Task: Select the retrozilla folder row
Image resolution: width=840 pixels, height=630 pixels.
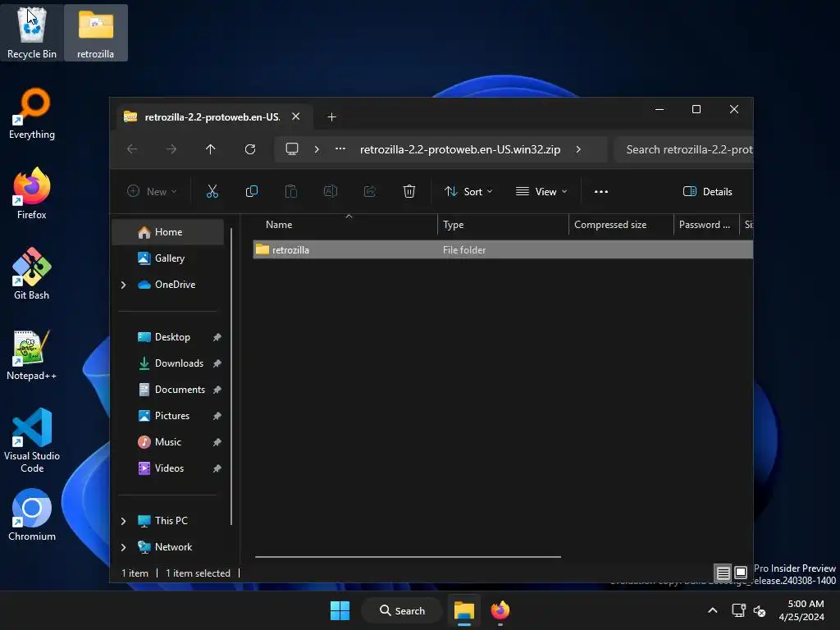Action: 503,249
